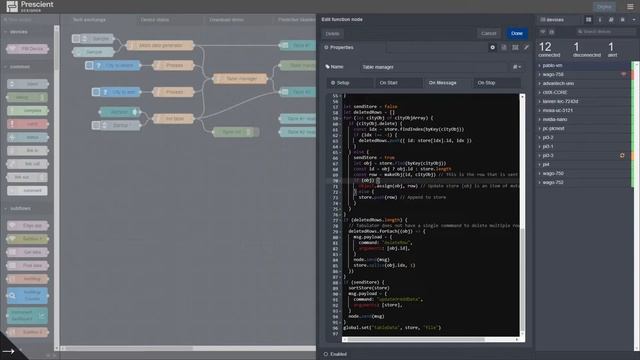Screen dimensions: 640x360
Task: Expand the nvidia-nano device row
Action: pyautogui.click(x=539, y=119)
